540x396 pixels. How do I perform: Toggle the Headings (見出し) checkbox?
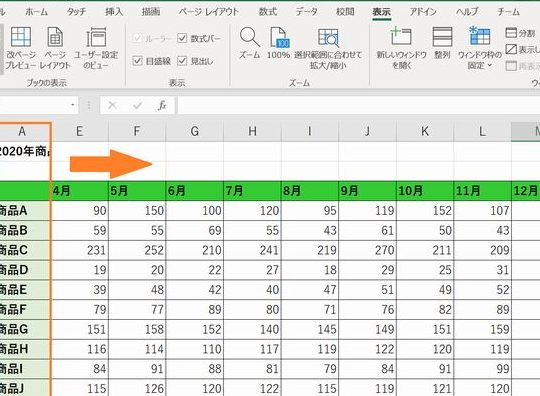pos(182,61)
